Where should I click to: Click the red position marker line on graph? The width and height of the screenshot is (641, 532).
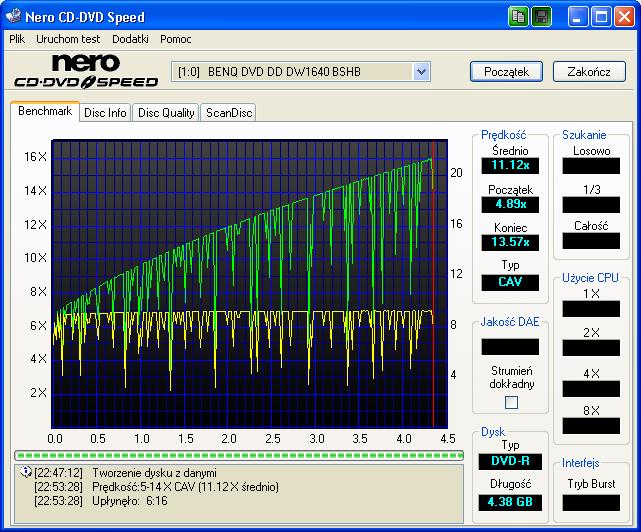click(433, 284)
